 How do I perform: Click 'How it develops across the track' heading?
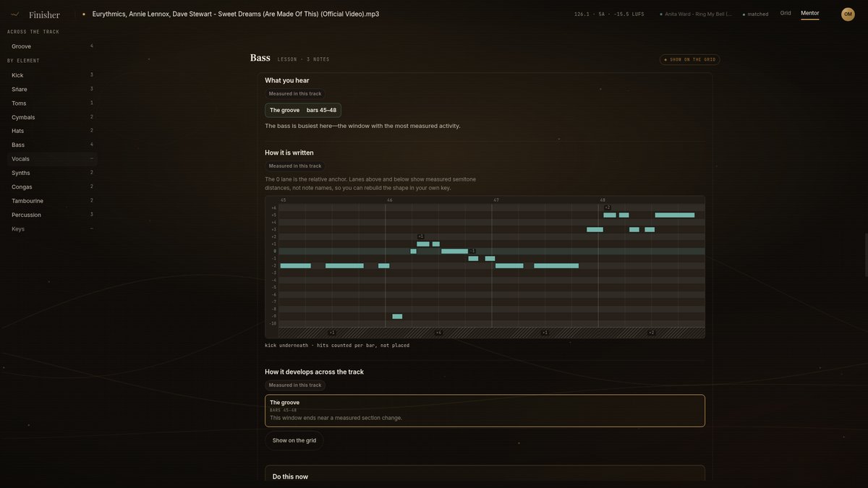[315, 372]
